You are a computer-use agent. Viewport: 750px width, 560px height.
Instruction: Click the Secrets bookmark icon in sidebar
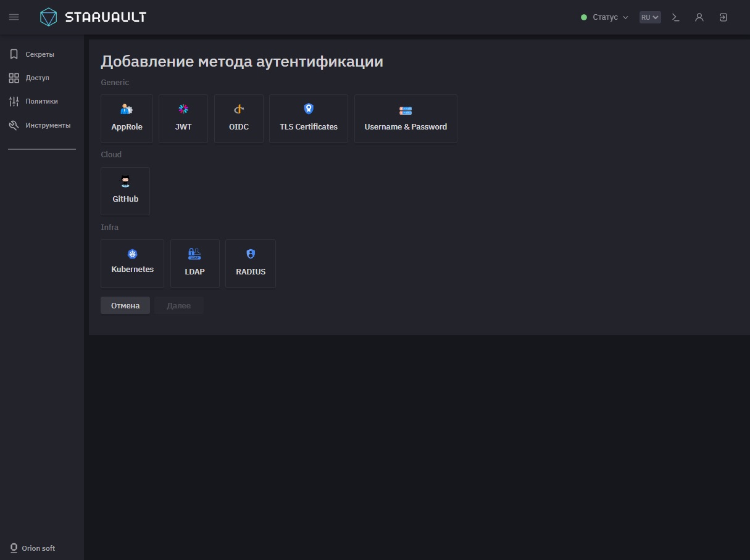[14, 54]
